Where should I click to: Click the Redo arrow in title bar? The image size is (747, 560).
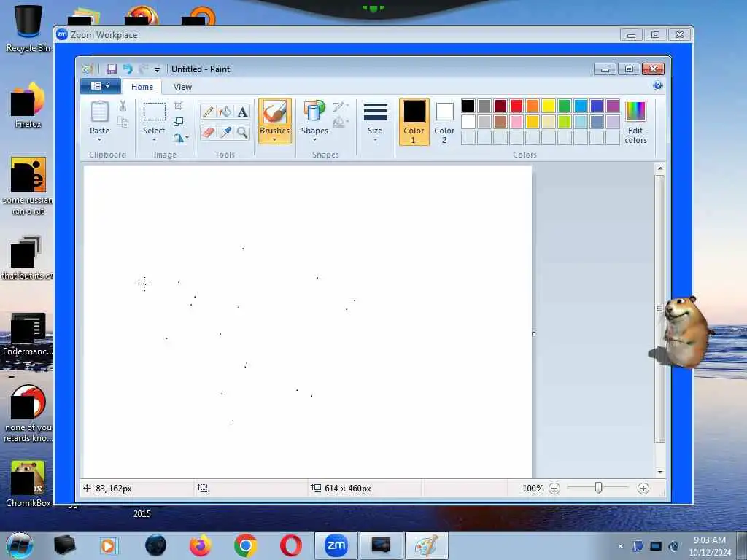144,69
